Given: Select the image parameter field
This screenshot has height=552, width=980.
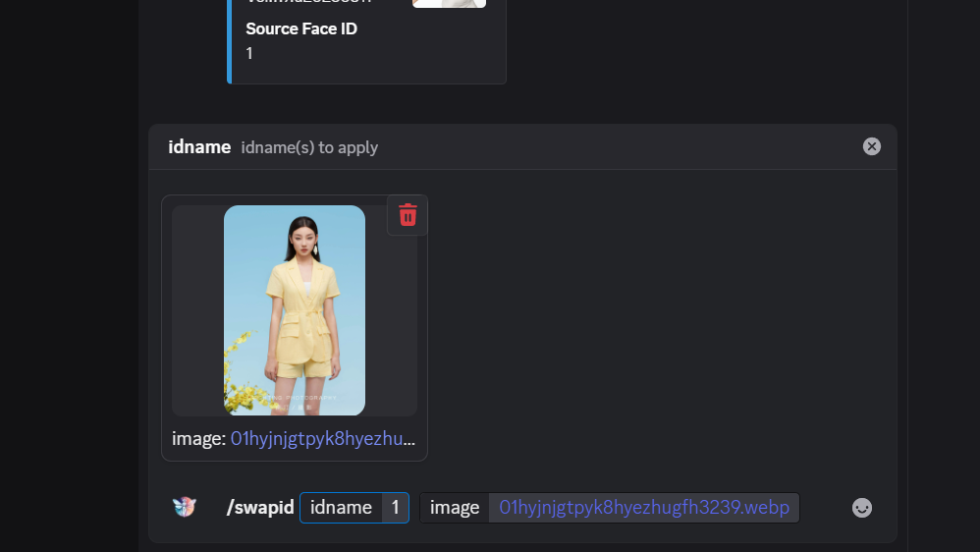Looking at the screenshot, I should click(x=610, y=508).
